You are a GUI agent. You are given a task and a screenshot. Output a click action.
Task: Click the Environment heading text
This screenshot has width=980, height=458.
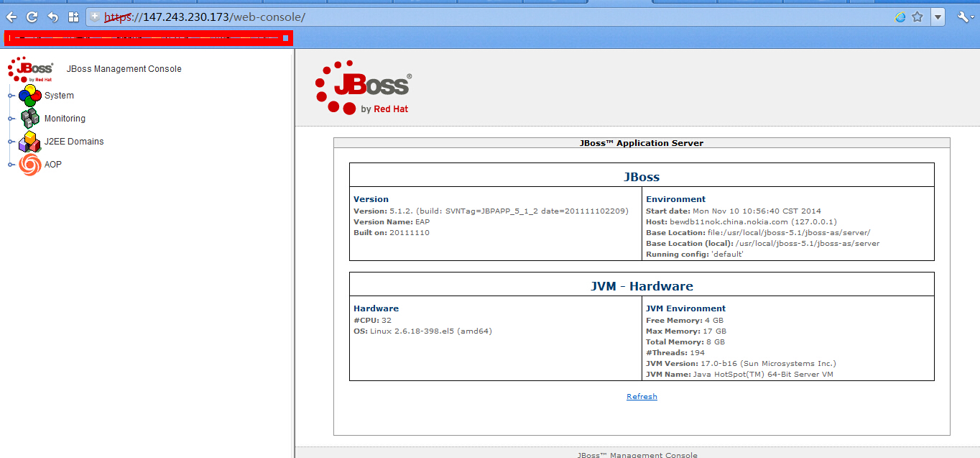point(675,199)
